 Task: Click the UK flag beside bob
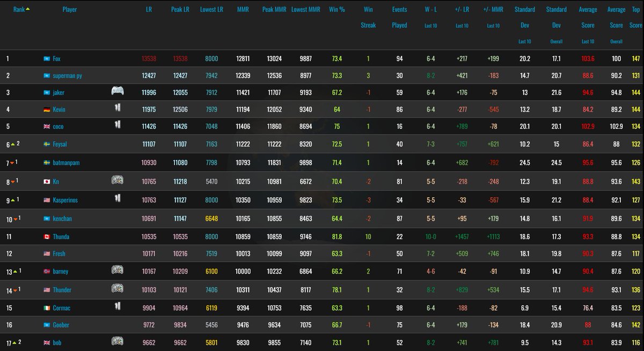[47, 342]
